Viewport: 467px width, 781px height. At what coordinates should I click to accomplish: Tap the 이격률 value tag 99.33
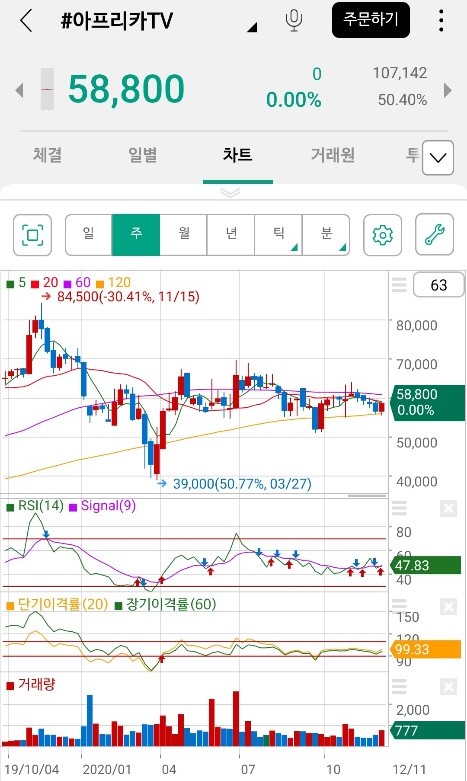(426, 650)
